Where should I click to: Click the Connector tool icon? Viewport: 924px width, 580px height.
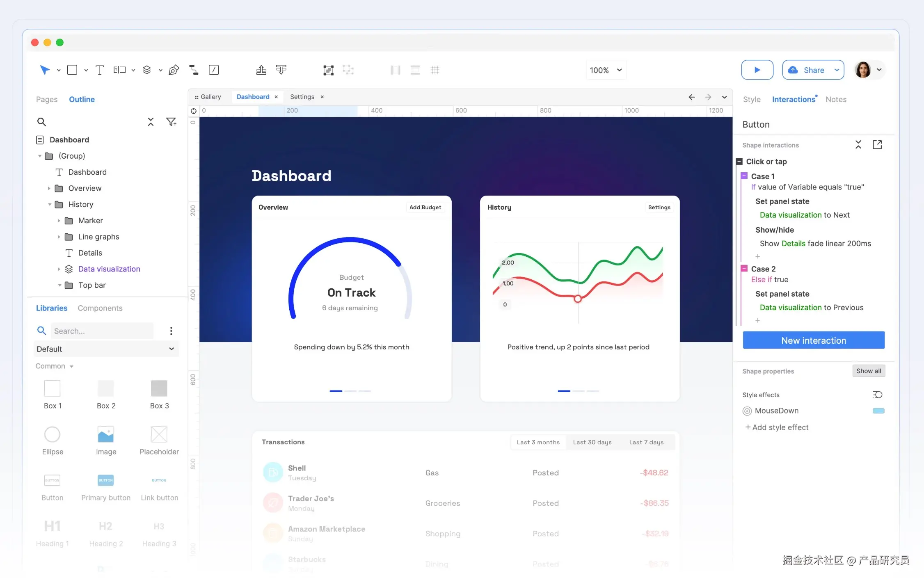193,70
